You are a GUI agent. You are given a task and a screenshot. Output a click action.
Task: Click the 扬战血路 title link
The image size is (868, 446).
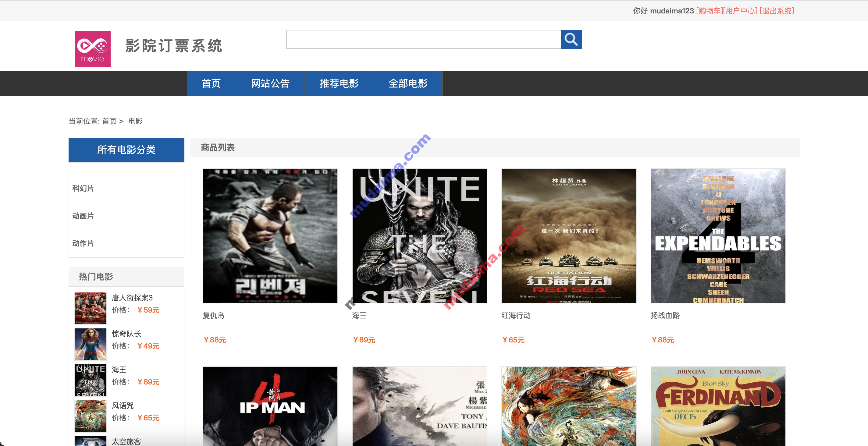point(665,315)
